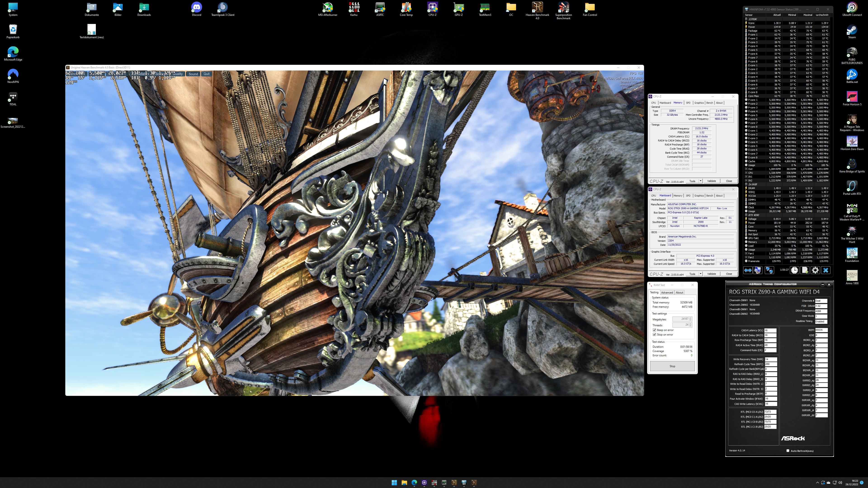Screen dimensions: 868x488
Task: Click HWiNFO start logging sheet icon
Action: (805, 270)
